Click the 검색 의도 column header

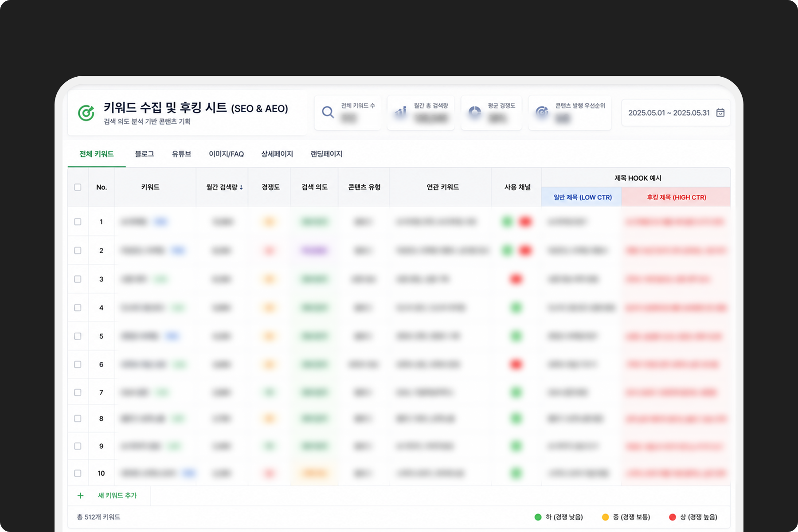click(314, 187)
